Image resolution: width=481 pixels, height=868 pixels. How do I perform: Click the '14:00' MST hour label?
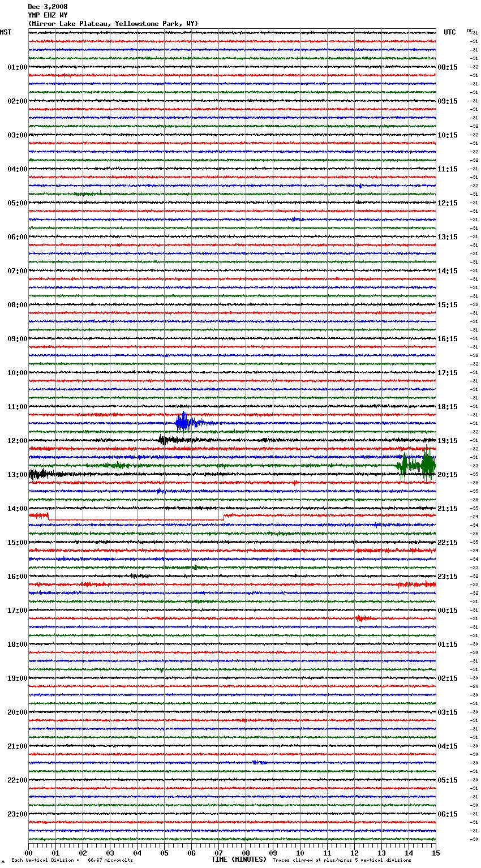click(x=17, y=509)
